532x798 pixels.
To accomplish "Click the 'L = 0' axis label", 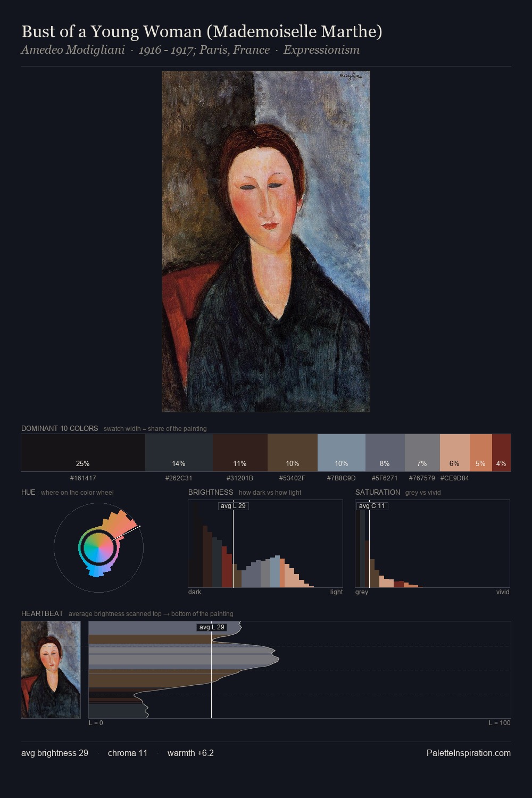I will coord(96,722).
